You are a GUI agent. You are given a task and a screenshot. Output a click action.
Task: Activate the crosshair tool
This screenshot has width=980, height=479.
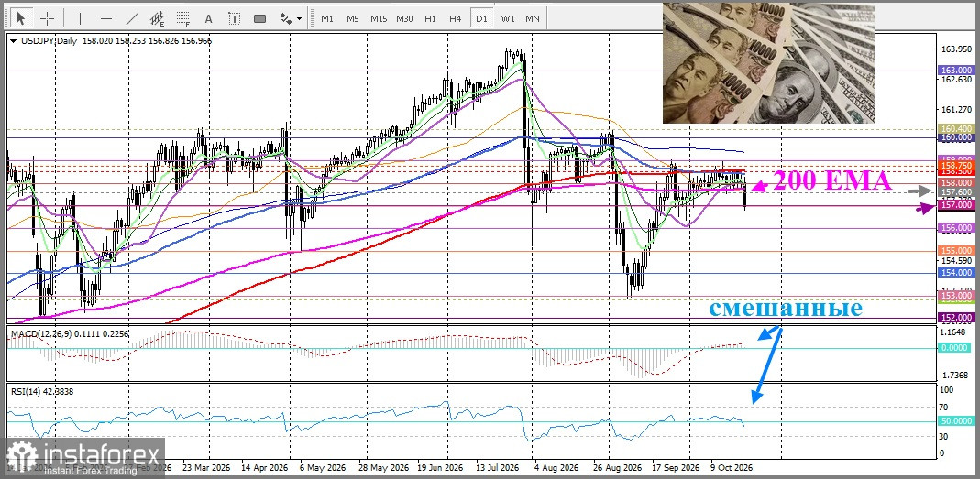pyautogui.click(x=48, y=18)
